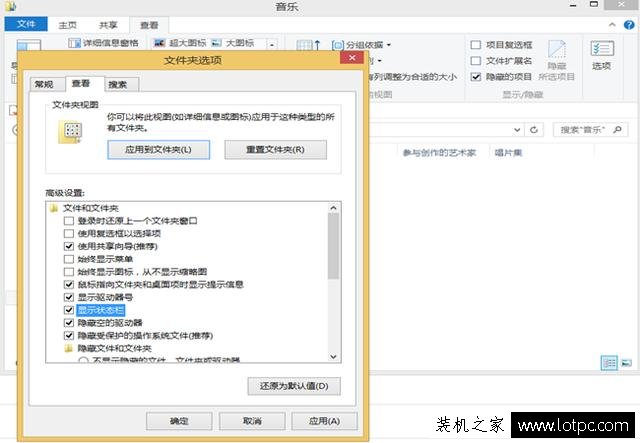Click scroll up arrow in 高级设置 list

coord(333,208)
